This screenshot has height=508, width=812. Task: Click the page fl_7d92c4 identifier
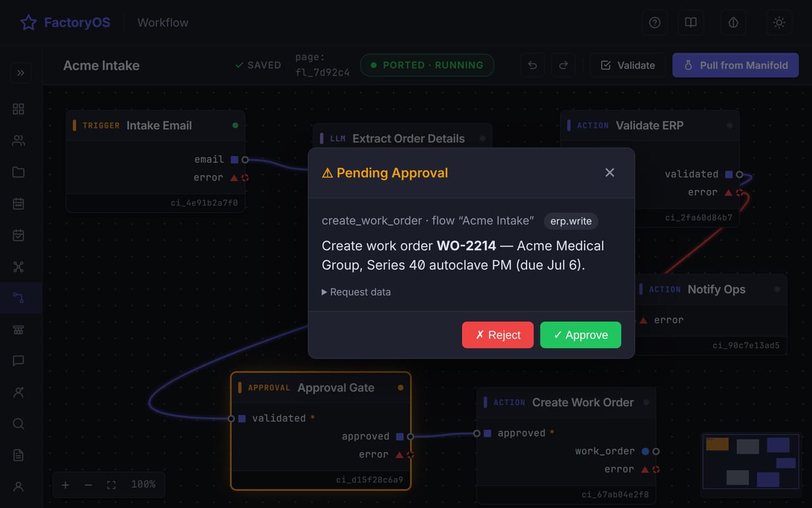click(322, 65)
